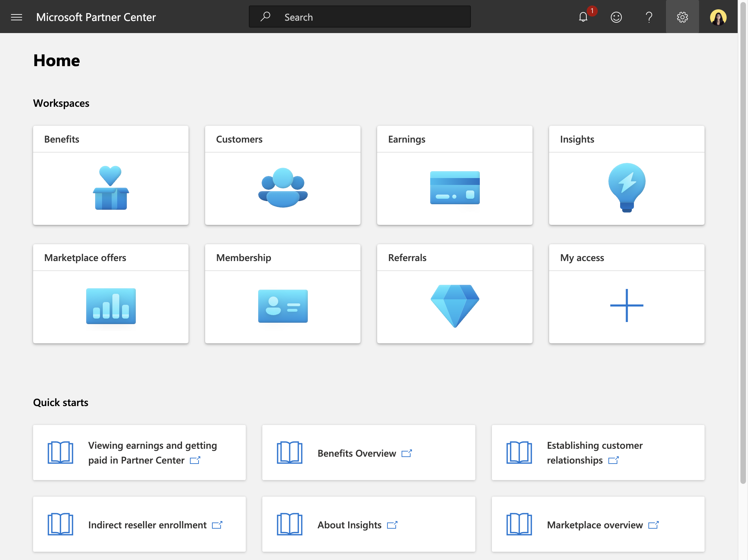Click the Referrals diamond icon

coord(455,306)
